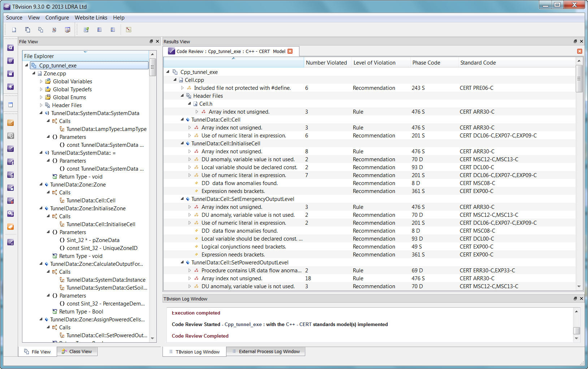Expand the Global Typedefs tree node
The width and height of the screenshot is (588, 369).
(41, 89)
